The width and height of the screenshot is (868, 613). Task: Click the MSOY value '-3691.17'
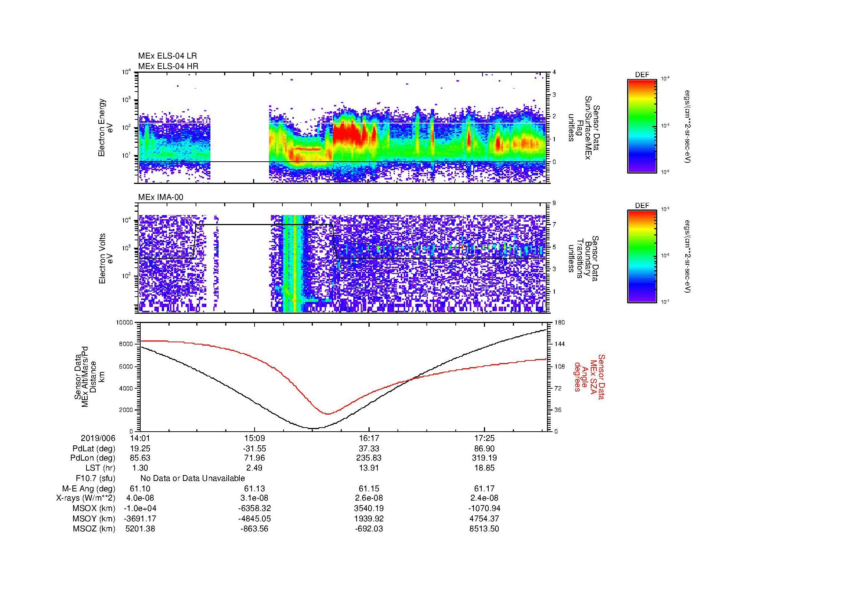click(140, 518)
